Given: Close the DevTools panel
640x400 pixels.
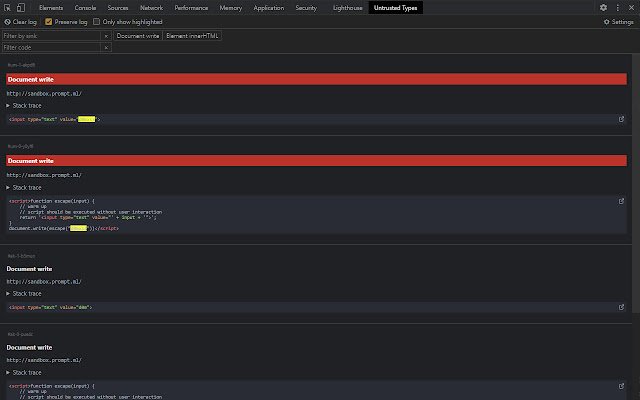Looking at the screenshot, I should [631, 8].
